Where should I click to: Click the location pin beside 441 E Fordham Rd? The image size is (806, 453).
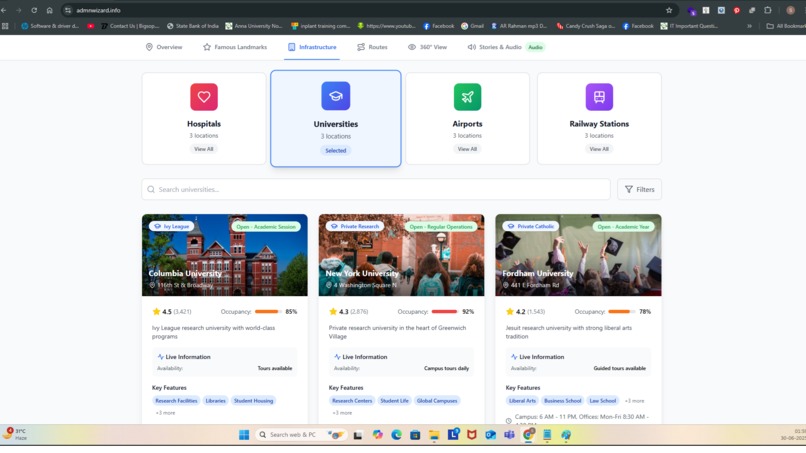coord(506,285)
